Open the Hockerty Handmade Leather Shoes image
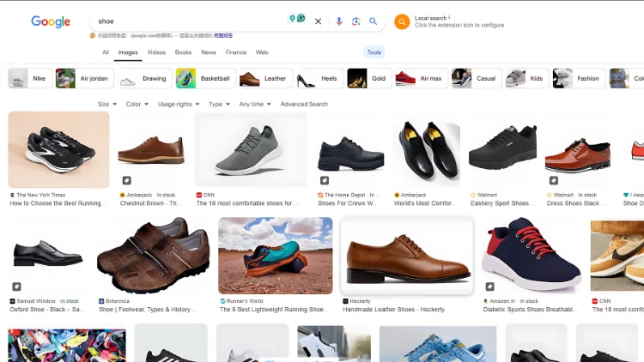The image size is (644, 362). (407, 256)
